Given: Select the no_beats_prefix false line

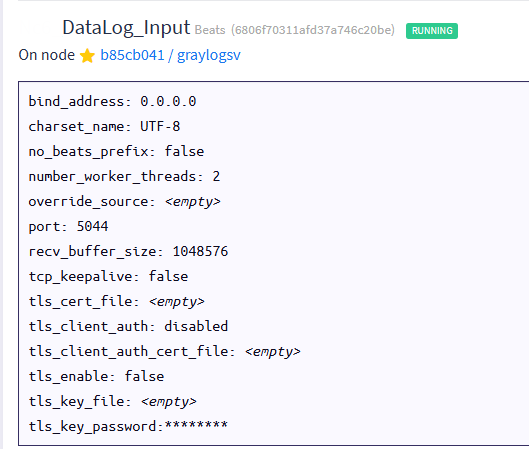Looking at the screenshot, I should click(116, 151).
